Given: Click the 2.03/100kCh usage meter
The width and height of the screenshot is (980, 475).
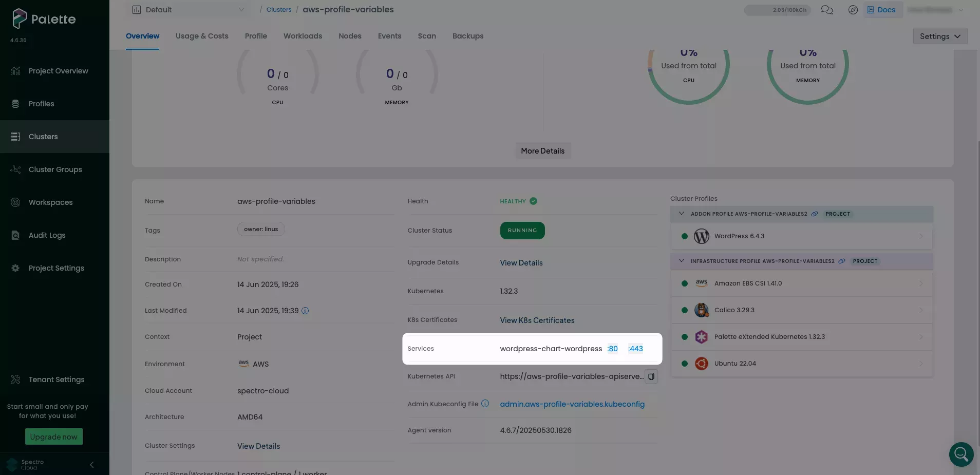Looking at the screenshot, I should click(x=778, y=10).
